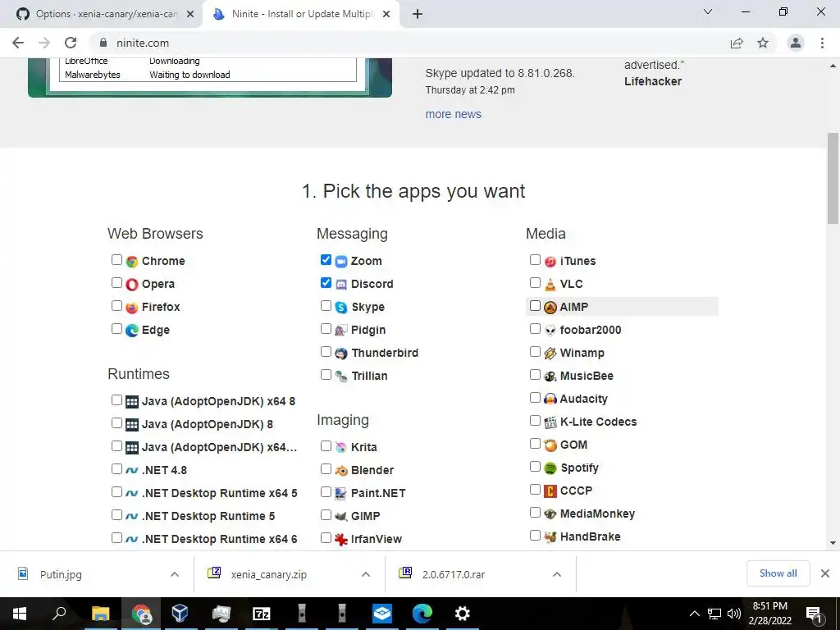Open the clock showing 8:51 PM
This screenshot has width=840, height=630.
[x=769, y=606]
